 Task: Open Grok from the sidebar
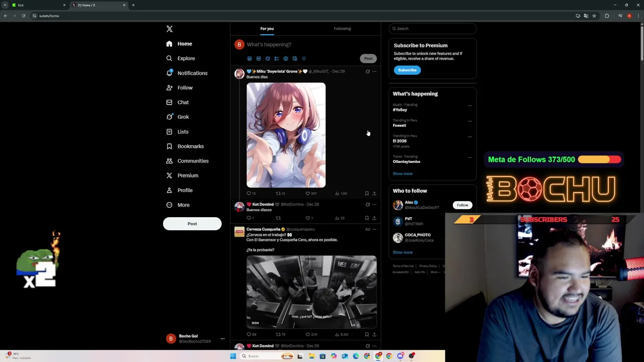pos(178,117)
